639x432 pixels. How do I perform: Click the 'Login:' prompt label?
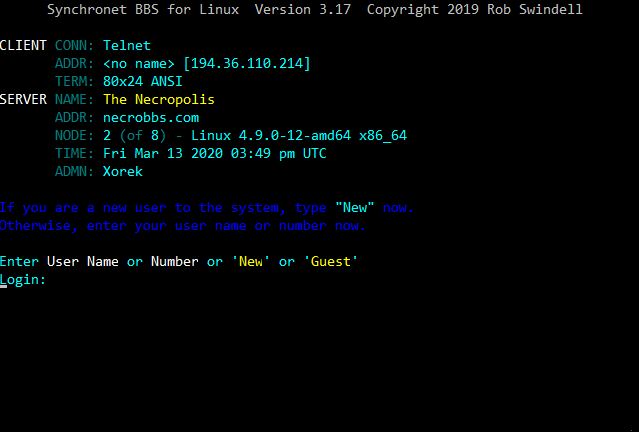[23, 280]
